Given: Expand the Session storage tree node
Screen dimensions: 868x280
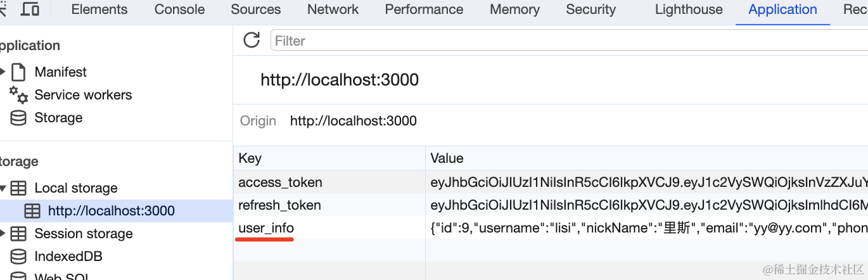Looking at the screenshot, I should click(x=3, y=234).
